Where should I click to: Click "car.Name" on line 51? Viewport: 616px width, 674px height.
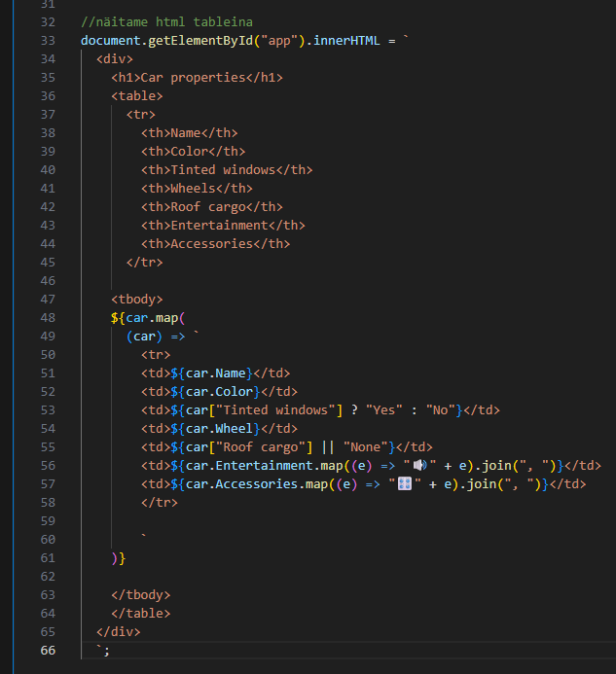(215, 373)
